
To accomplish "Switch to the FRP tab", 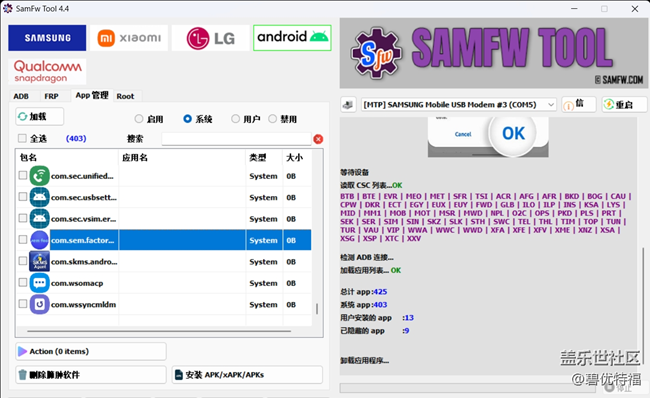I will (51, 96).
